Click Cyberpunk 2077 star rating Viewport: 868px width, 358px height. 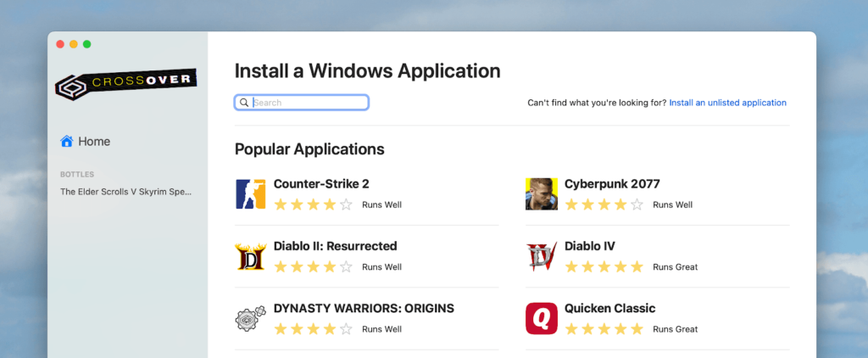point(604,204)
